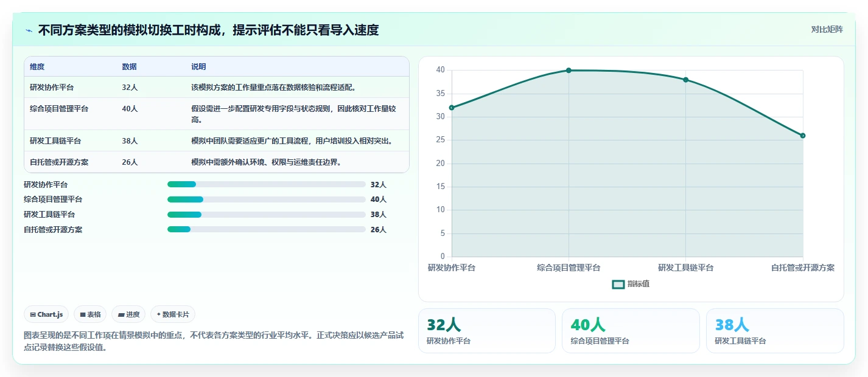Open the 40人 综合项目管理平台 data card

(631, 331)
